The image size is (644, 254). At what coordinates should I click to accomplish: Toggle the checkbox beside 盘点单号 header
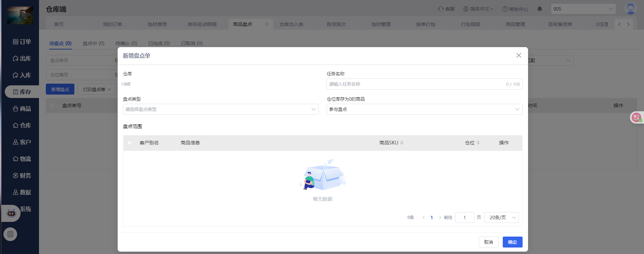(53, 105)
